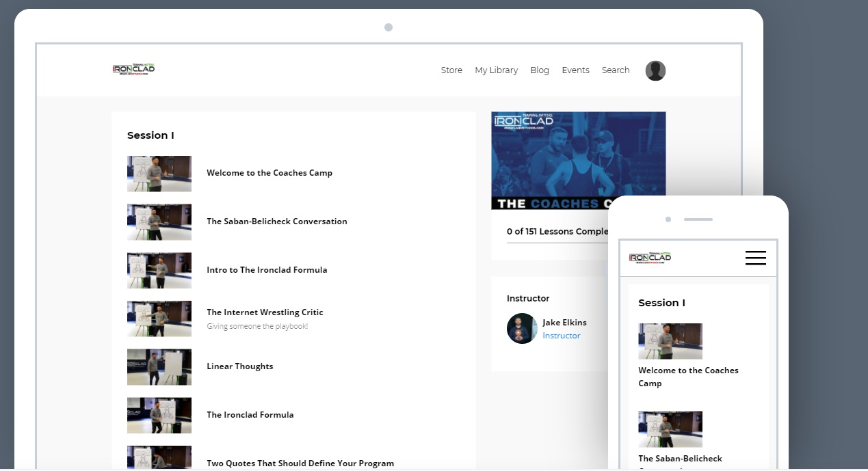The image size is (868, 471).
Task: Open lesson Welcome to the Coaches Camp
Action: [269, 173]
